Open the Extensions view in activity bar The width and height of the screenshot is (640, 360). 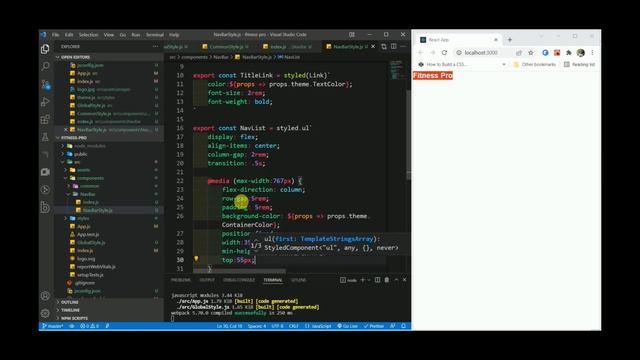coord(45,119)
